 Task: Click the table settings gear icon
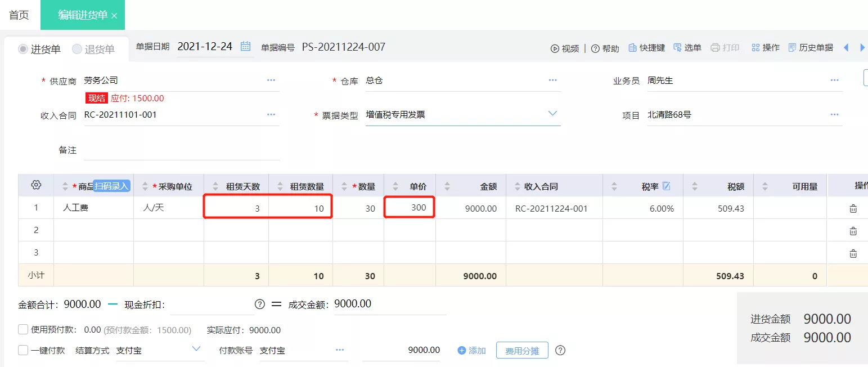click(x=36, y=185)
